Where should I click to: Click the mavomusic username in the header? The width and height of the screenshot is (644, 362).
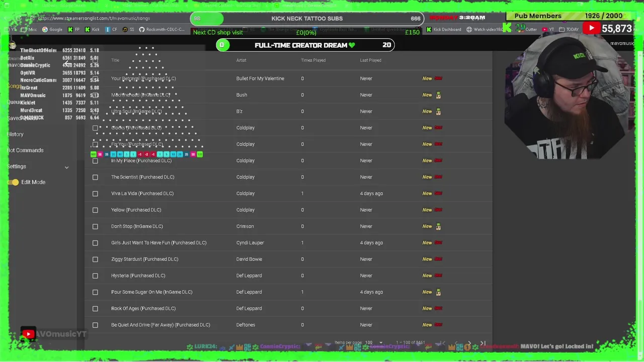622,43
